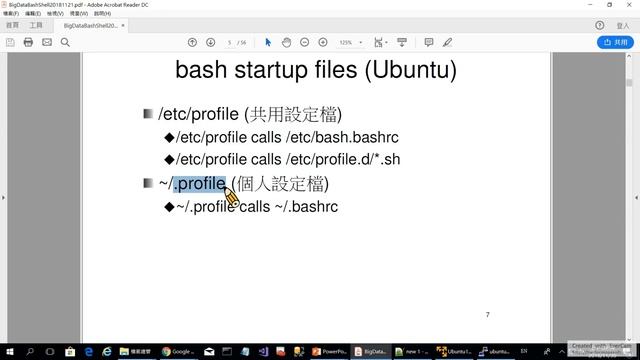Open Windows taskbar search
Screen dimensions: 640x360
[x=30, y=351]
